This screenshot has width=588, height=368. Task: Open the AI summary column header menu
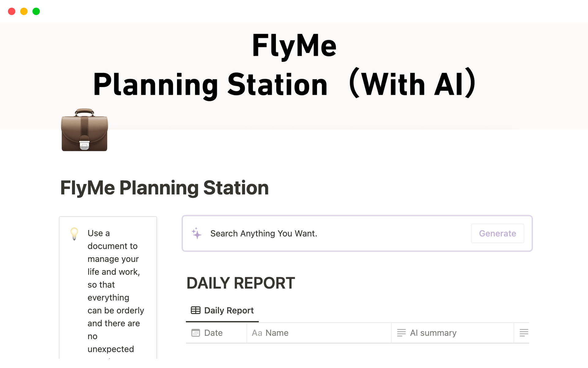[x=433, y=333]
